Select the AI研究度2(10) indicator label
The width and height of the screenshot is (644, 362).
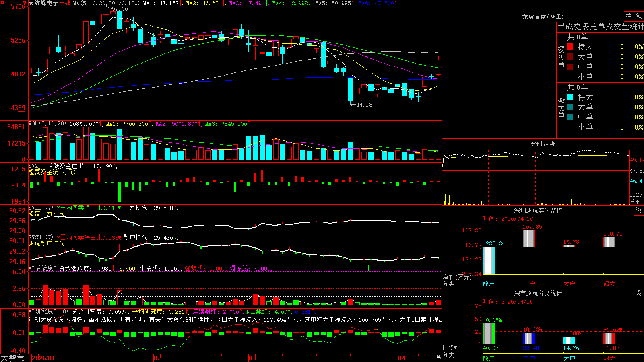[x=48, y=311]
